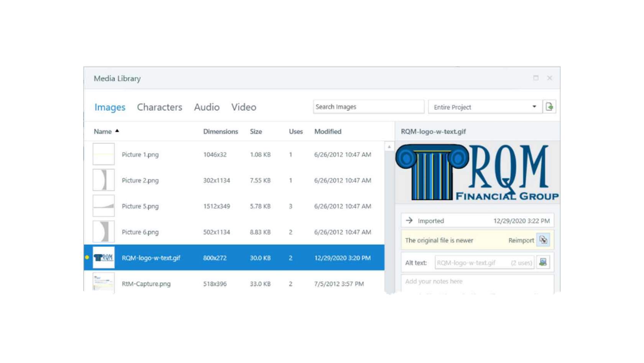
Task: Click the 12/29/2020 3:20 PM modified cell
Action: click(342, 258)
